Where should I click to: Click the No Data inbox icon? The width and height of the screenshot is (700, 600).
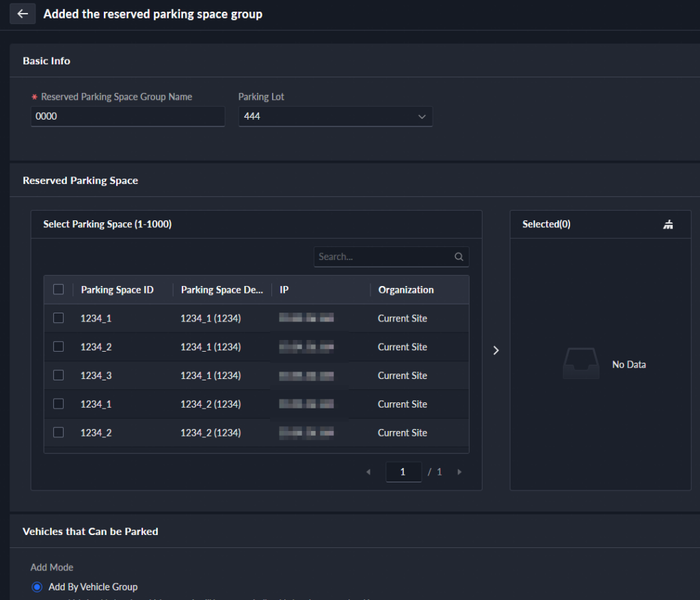(580, 364)
